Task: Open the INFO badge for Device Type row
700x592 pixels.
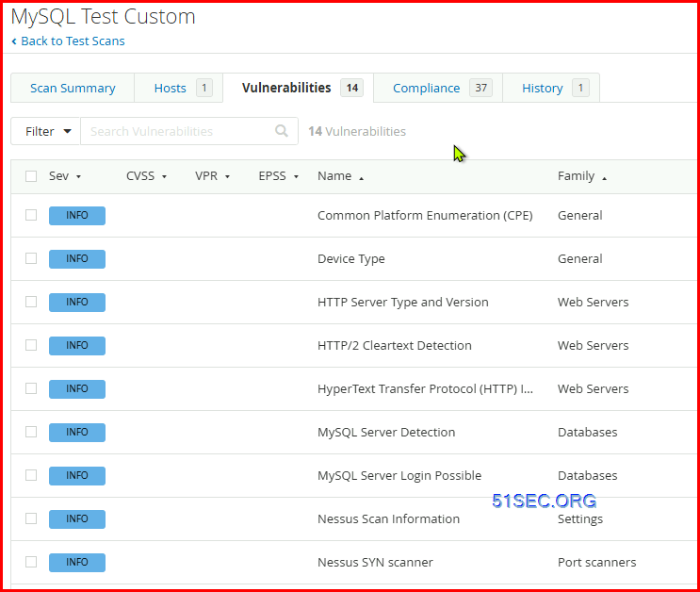Action: pyautogui.click(x=77, y=258)
